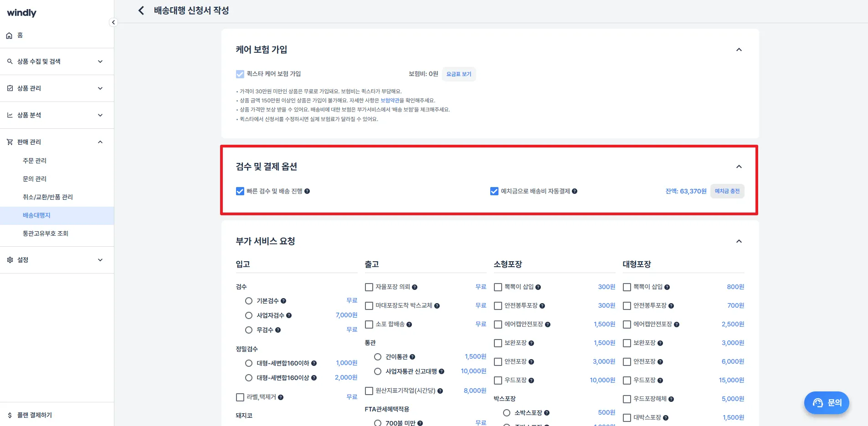Uncheck 빠른 검수 및 배송 진행
This screenshot has height=426, width=868.
240,191
